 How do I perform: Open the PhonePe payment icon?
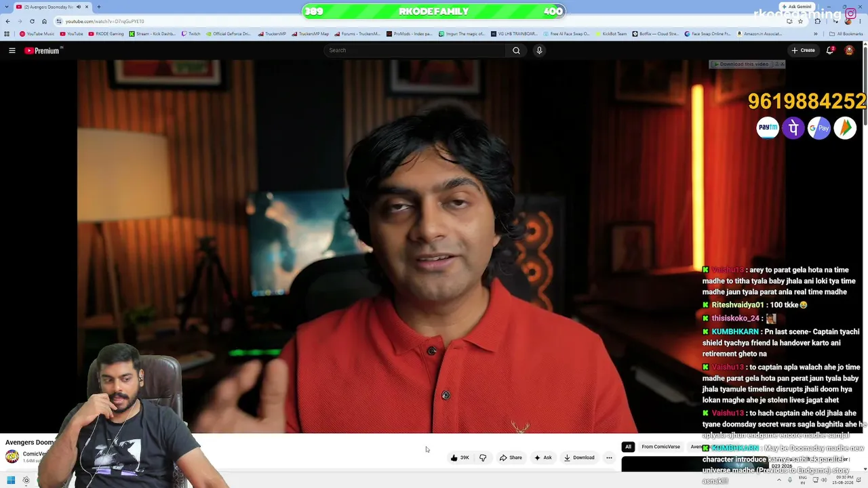(793, 127)
